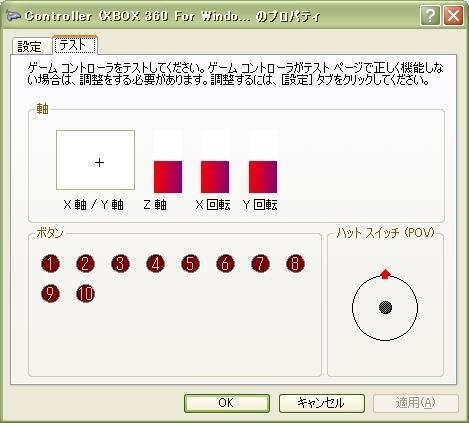The height and width of the screenshot is (423, 469).
Task: Click the X 軸 / Y 軸 label
Action: [94, 205]
